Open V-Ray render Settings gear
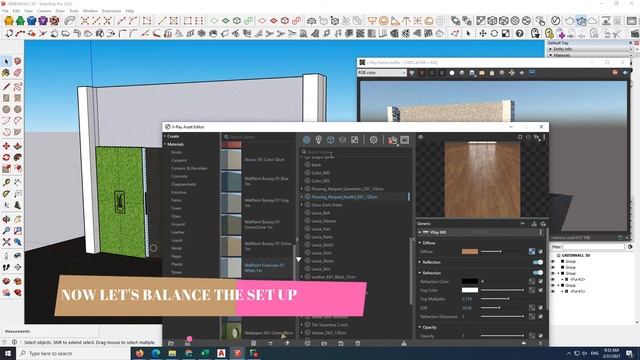Viewport: 640px width, 360px height. coord(373,140)
